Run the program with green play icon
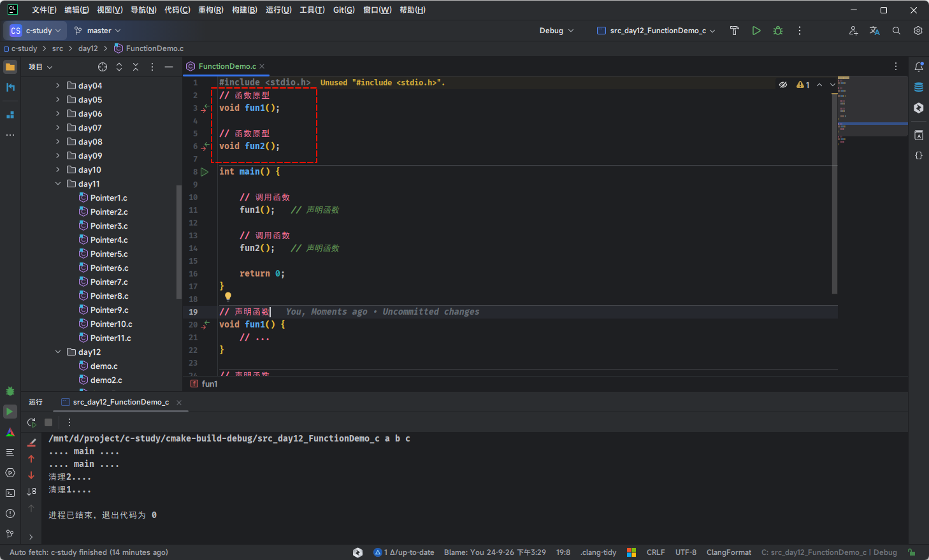929x560 pixels. point(756,31)
